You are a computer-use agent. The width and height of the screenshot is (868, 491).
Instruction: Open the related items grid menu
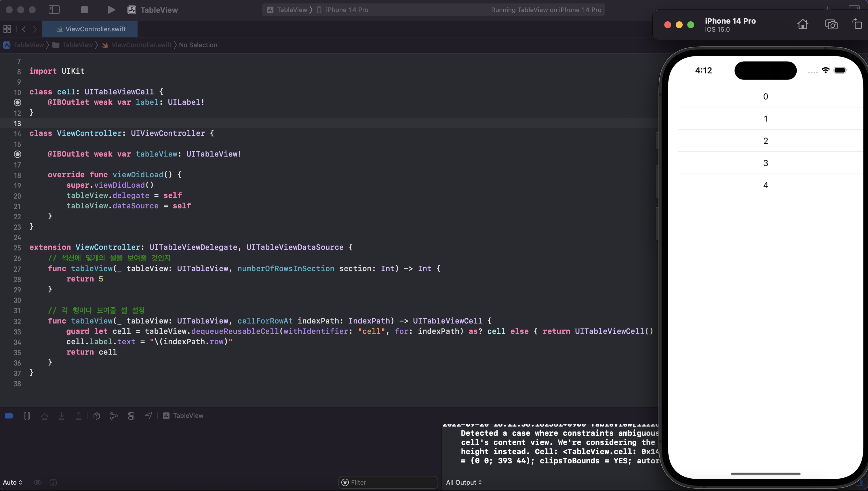7,29
